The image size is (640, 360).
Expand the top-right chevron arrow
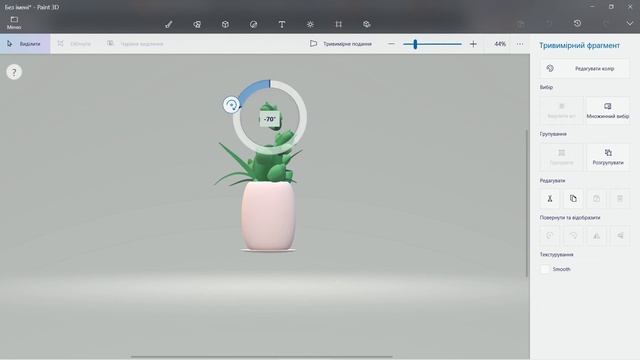click(x=630, y=24)
